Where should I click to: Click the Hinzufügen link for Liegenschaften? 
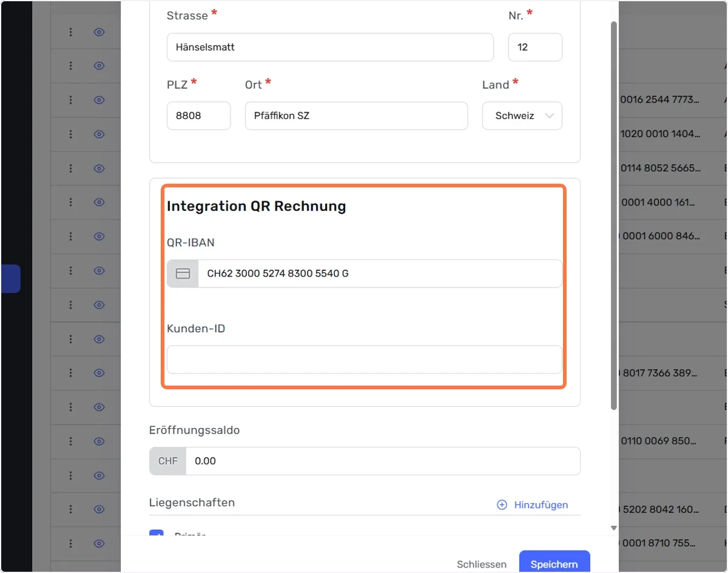541,504
